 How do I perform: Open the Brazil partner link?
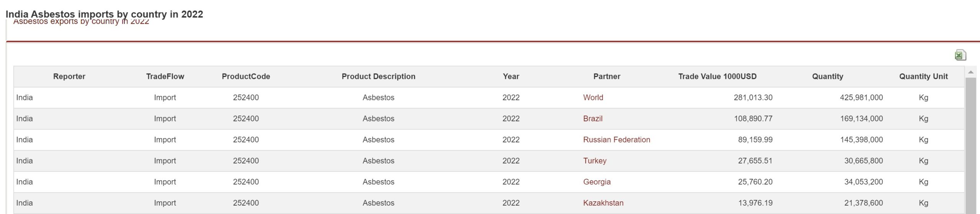coord(593,119)
